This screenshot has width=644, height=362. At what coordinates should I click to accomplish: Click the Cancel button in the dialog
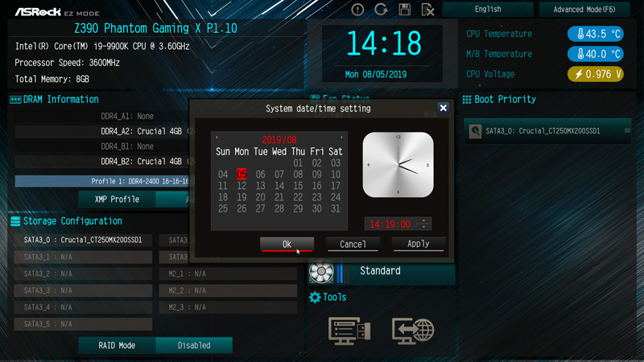point(353,245)
